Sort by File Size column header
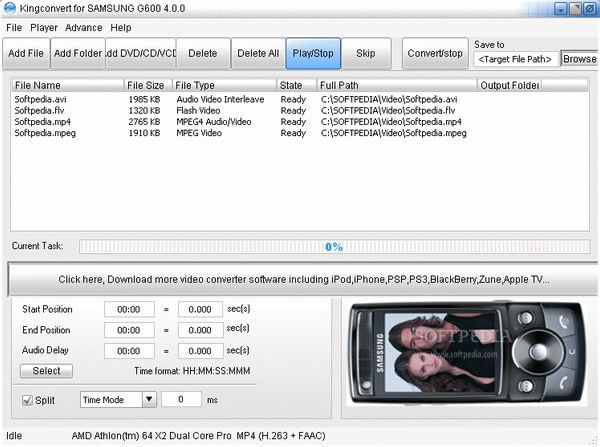Viewport: 600px width, 447px height. [x=148, y=85]
